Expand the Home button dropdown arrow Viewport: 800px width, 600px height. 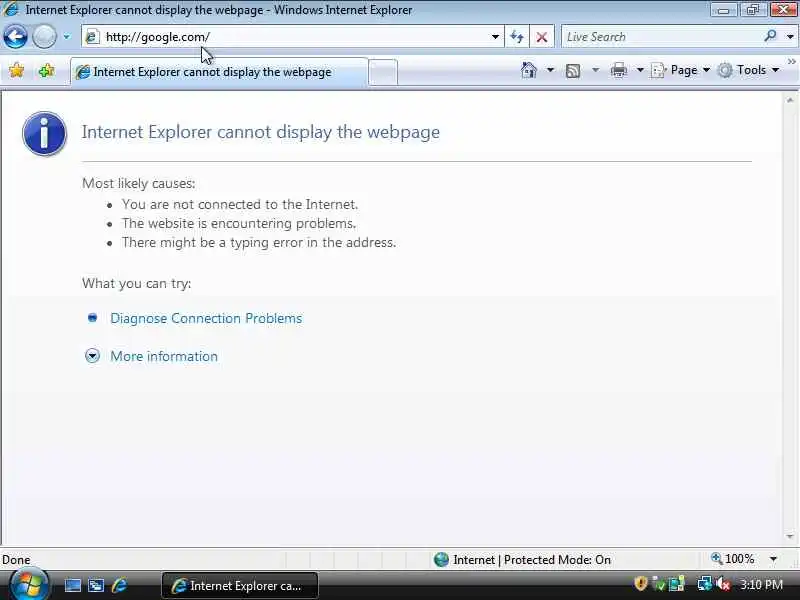point(550,70)
